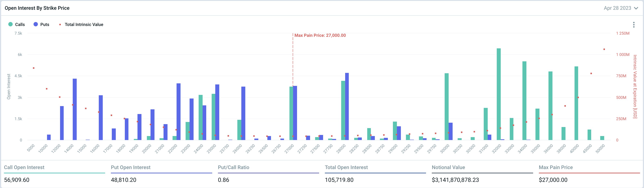Click the 33000 strike calls bar
The image size is (644, 188).
pyautogui.click(x=512, y=129)
